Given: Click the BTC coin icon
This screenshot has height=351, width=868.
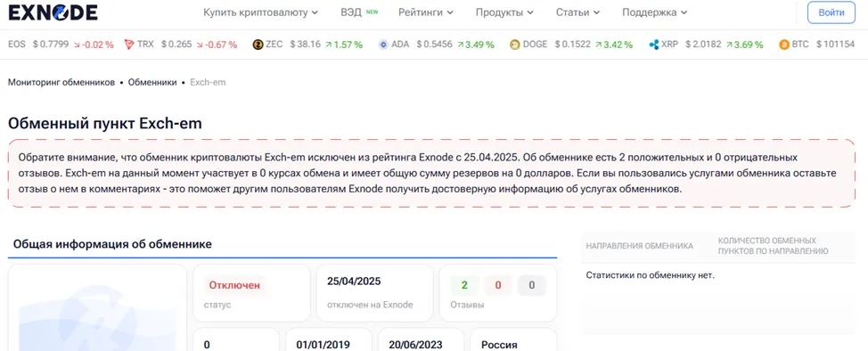Looking at the screenshot, I should [784, 45].
